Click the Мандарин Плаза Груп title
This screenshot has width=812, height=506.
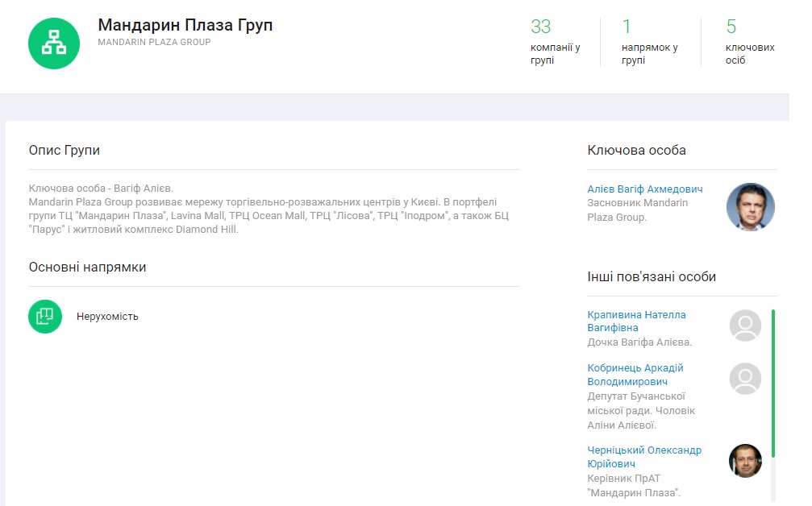click(x=185, y=25)
